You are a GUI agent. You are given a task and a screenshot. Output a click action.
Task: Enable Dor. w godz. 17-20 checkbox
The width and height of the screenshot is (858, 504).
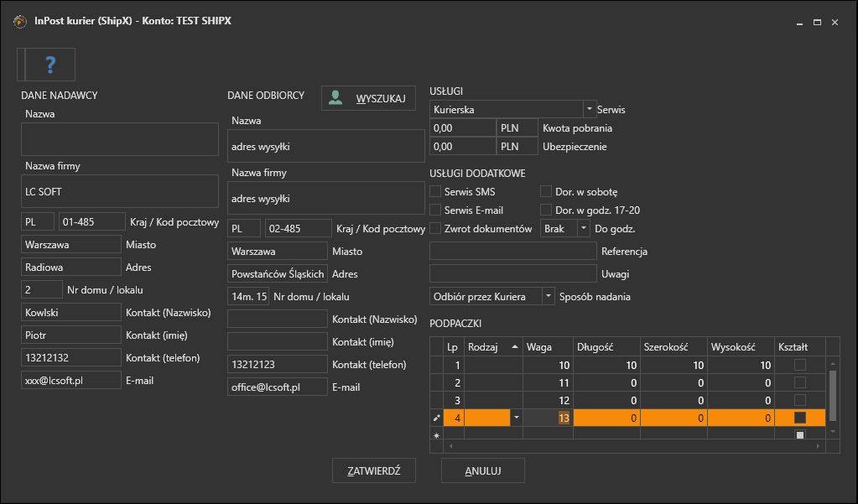[546, 210]
